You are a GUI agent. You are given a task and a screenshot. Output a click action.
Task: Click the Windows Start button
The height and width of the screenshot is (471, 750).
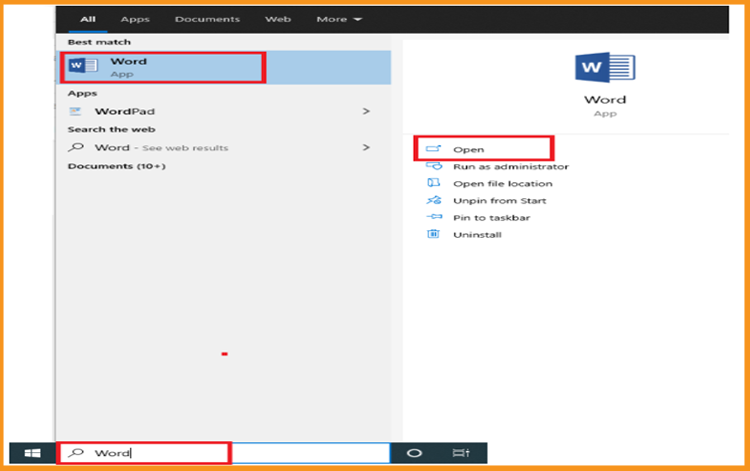click(32, 453)
